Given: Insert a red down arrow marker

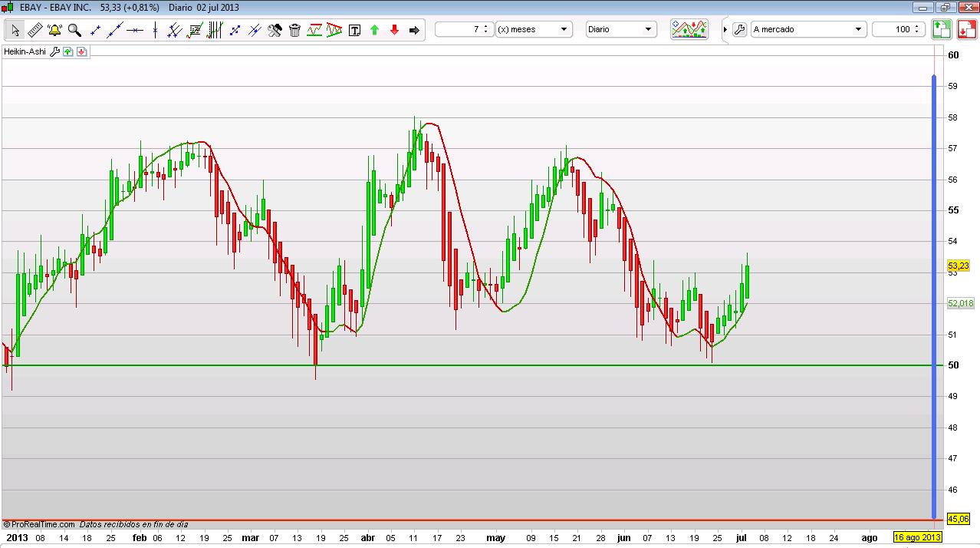Looking at the screenshot, I should point(394,30).
